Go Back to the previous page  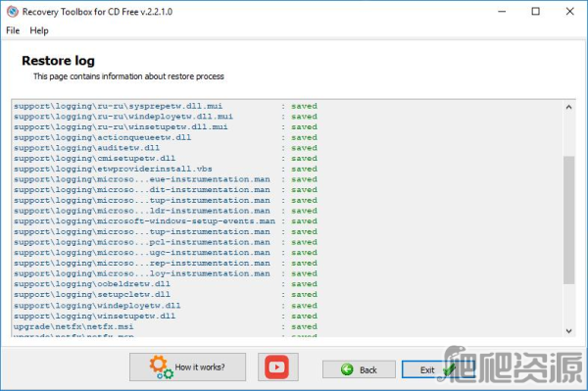point(359,369)
